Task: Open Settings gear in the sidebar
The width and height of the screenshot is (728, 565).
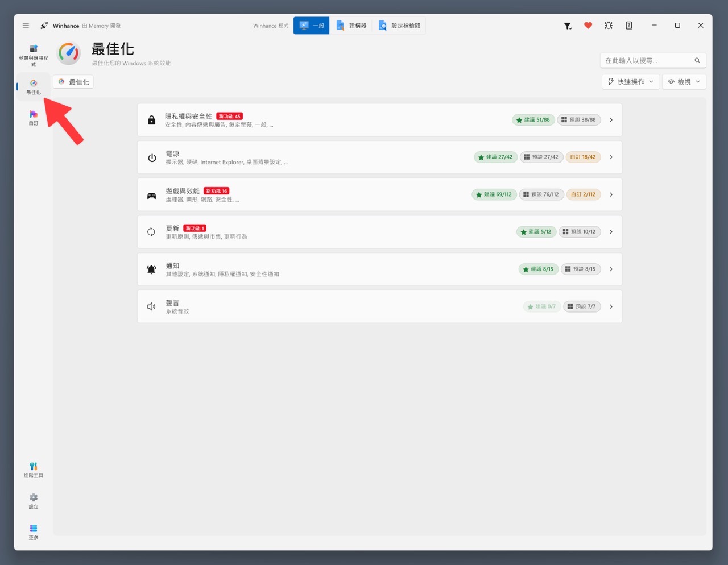Action: pyautogui.click(x=34, y=501)
